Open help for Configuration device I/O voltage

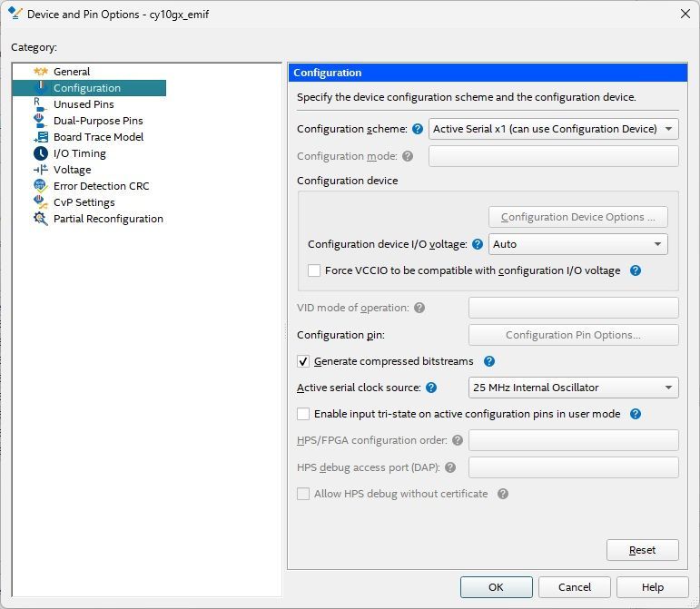pyautogui.click(x=478, y=244)
